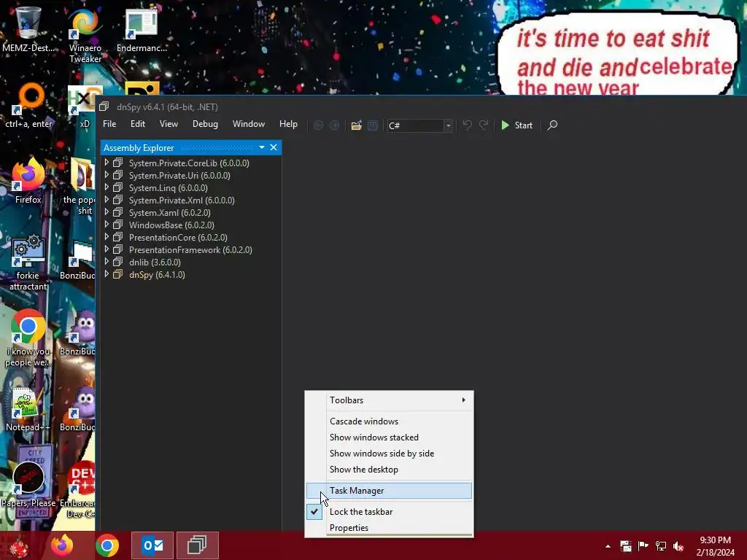
Task: Open Outlook from the taskbar
Action: (x=152, y=545)
